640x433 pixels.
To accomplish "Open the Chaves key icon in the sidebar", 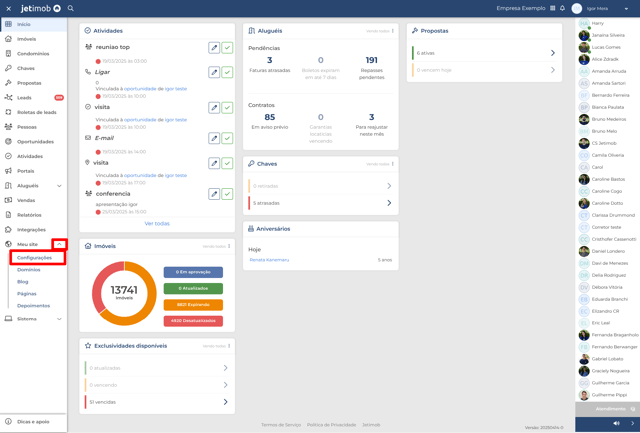I will 9,69.
